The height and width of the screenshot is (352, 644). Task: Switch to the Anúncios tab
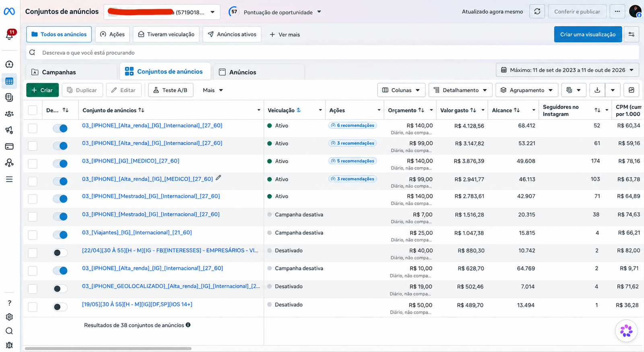[x=259, y=72]
